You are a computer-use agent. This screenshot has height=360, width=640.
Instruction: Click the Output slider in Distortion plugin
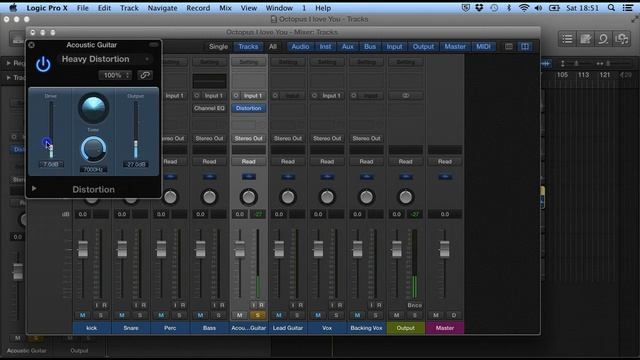point(136,130)
